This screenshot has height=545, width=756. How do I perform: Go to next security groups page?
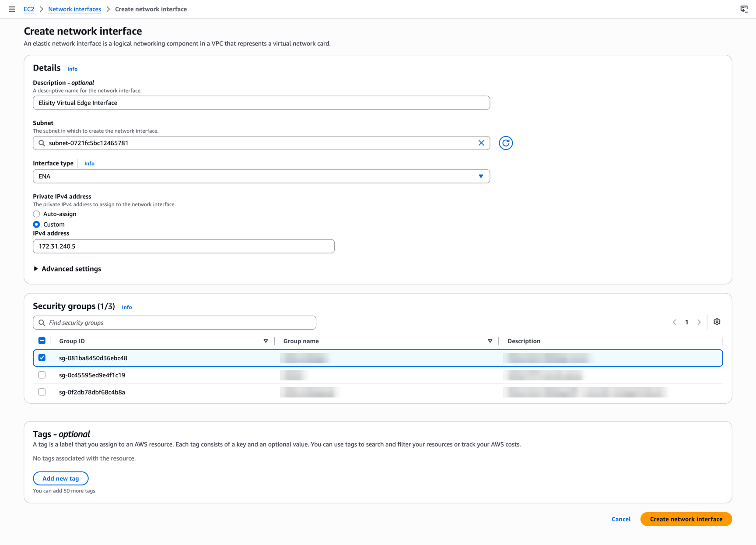[699, 322]
